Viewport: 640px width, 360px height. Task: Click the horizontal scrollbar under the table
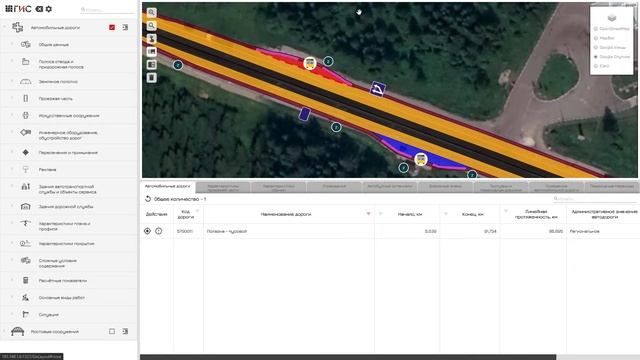tap(348, 357)
